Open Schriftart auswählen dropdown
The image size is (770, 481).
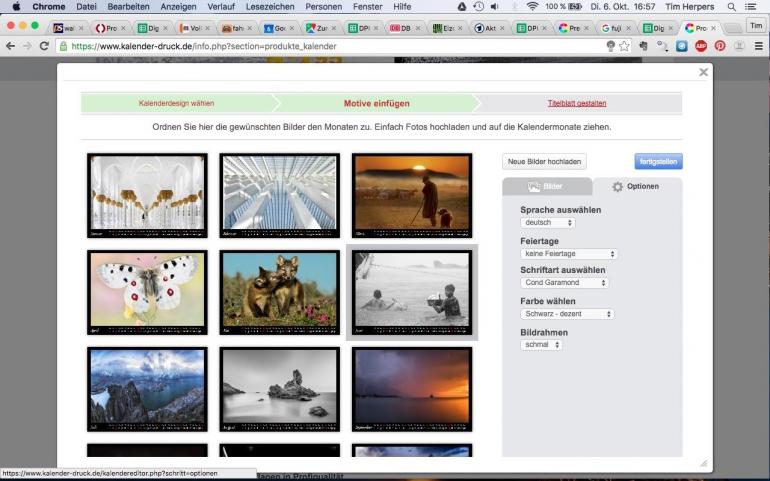click(564, 283)
